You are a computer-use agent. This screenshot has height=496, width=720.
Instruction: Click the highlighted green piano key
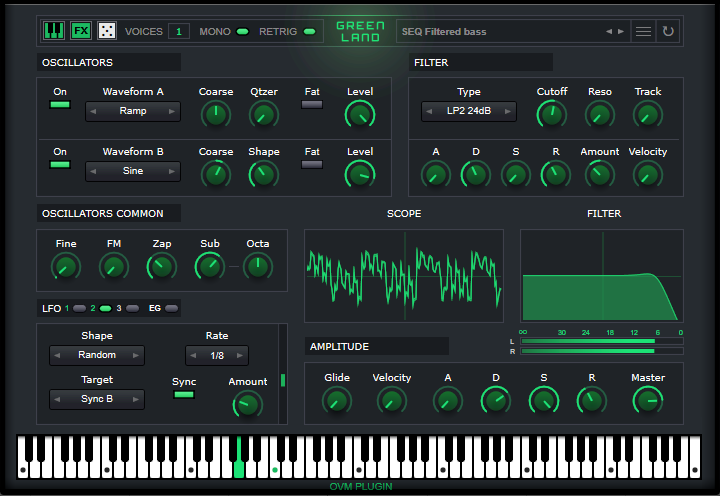point(239,468)
